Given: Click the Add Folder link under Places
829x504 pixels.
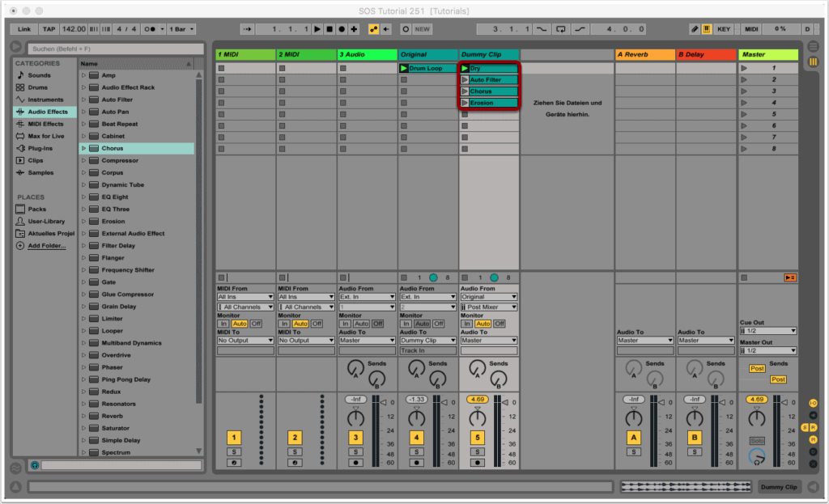Looking at the screenshot, I should click(46, 245).
